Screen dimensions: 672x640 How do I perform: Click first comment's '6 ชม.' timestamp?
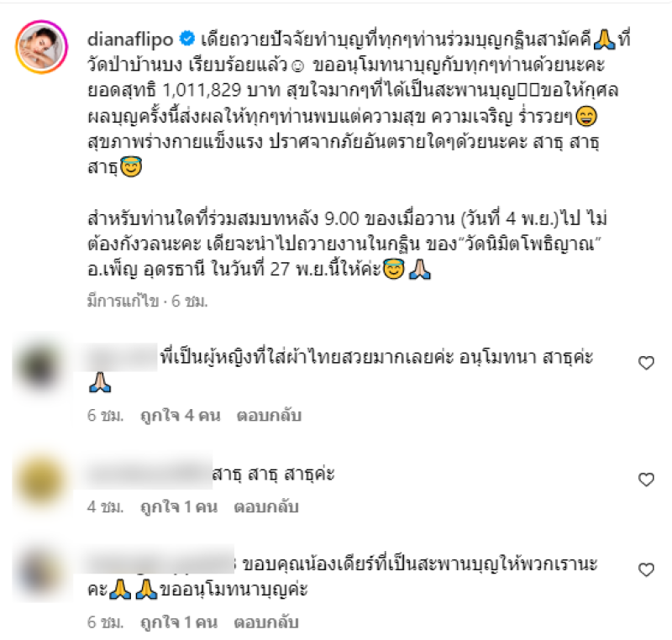point(106,416)
